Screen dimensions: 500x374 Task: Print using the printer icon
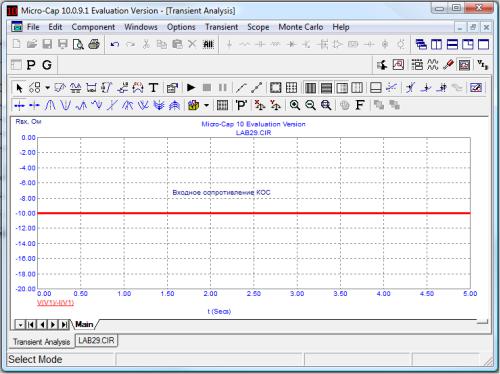coord(94,44)
